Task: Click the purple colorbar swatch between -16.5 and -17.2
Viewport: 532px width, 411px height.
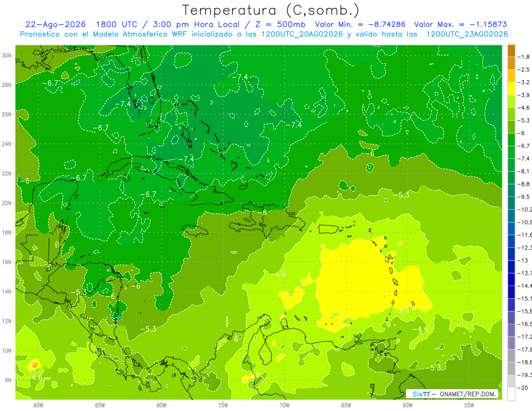Action: (x=511, y=330)
